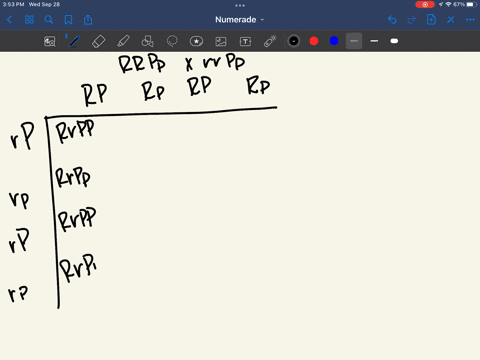Select the Eraser tool
Image resolution: width=480 pixels, height=360 pixels.
point(98,41)
